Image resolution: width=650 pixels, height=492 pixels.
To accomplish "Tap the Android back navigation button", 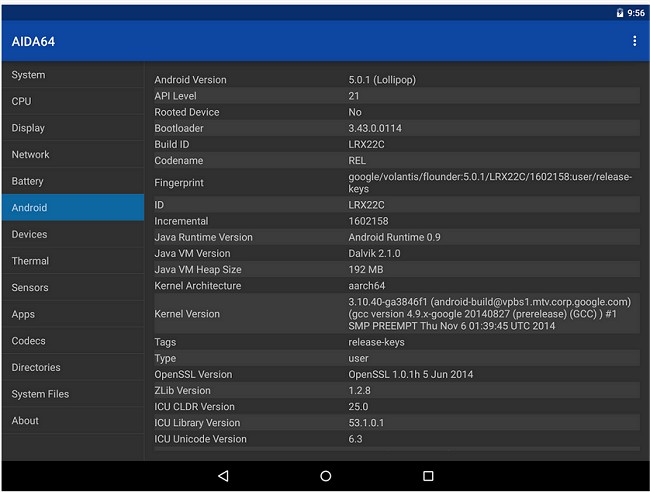I will point(222,476).
